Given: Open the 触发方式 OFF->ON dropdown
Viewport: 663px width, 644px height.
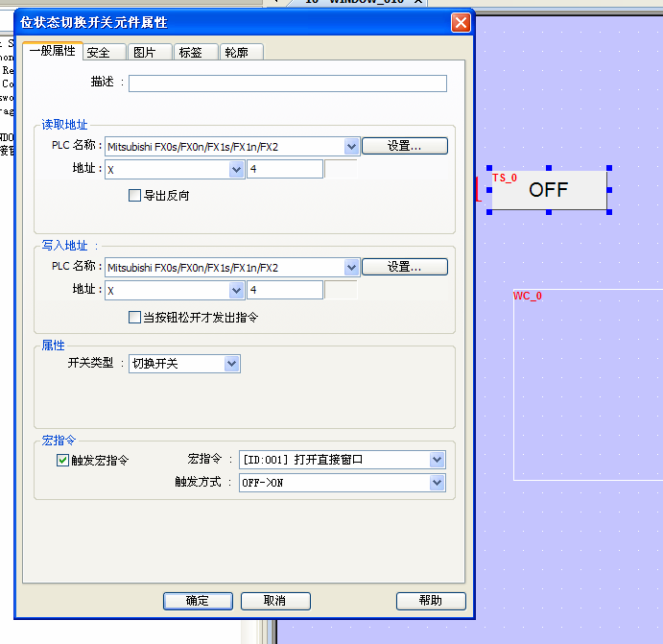Looking at the screenshot, I should tap(438, 483).
